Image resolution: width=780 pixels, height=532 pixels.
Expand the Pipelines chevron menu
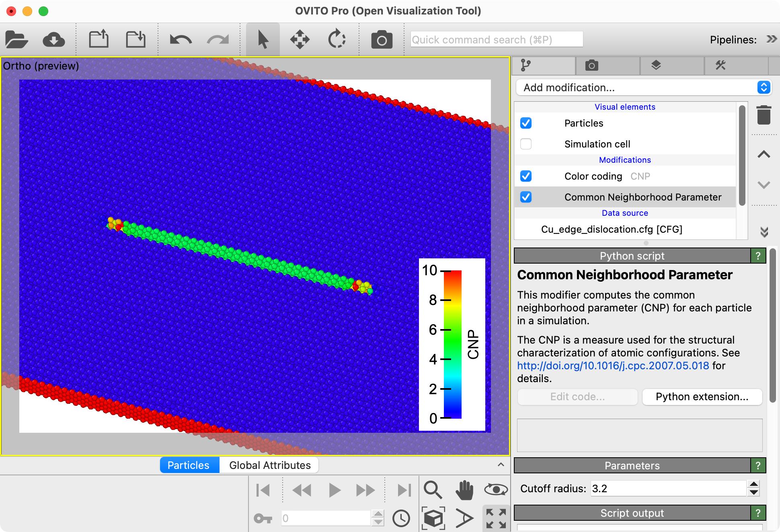[x=771, y=39]
